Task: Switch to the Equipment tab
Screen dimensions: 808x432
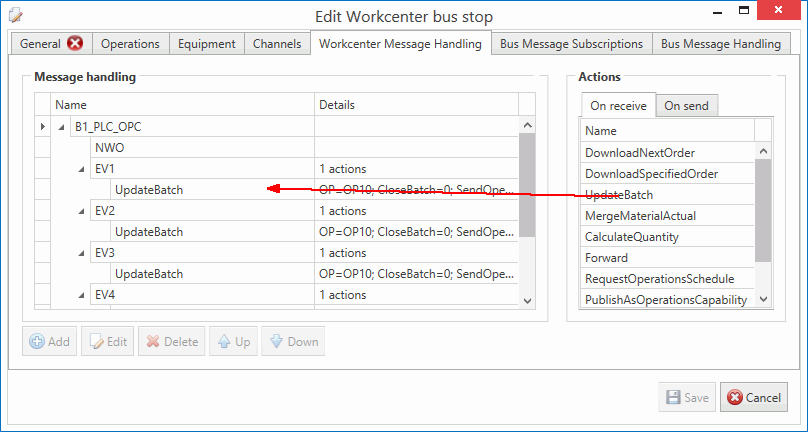Action: pyautogui.click(x=207, y=44)
